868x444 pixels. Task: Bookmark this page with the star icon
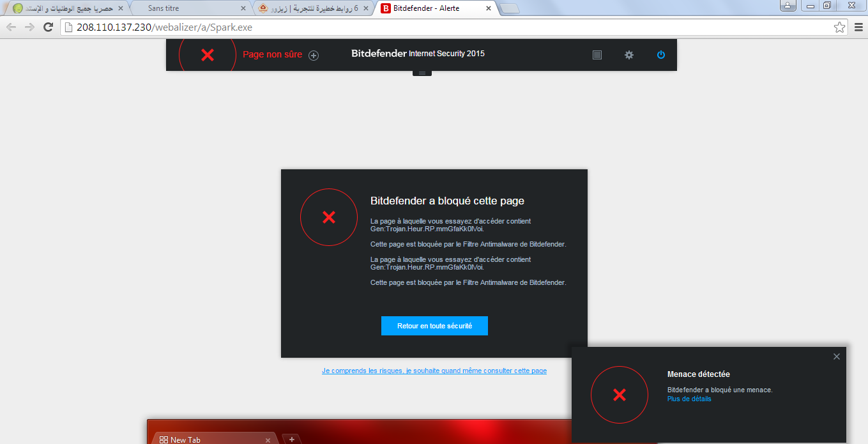pyautogui.click(x=840, y=27)
